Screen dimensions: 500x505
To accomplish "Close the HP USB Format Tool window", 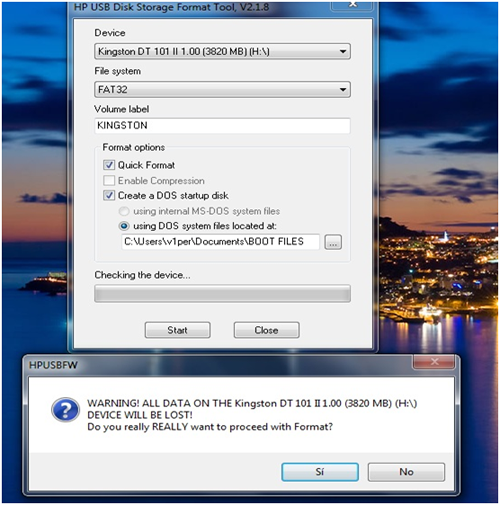I will (x=353, y=5).
